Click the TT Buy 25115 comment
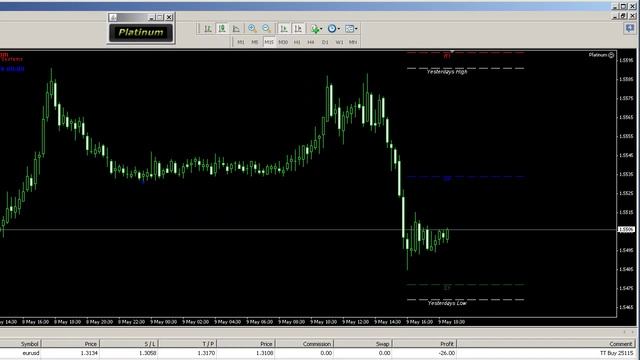The width and height of the screenshot is (640, 360). pos(616,353)
